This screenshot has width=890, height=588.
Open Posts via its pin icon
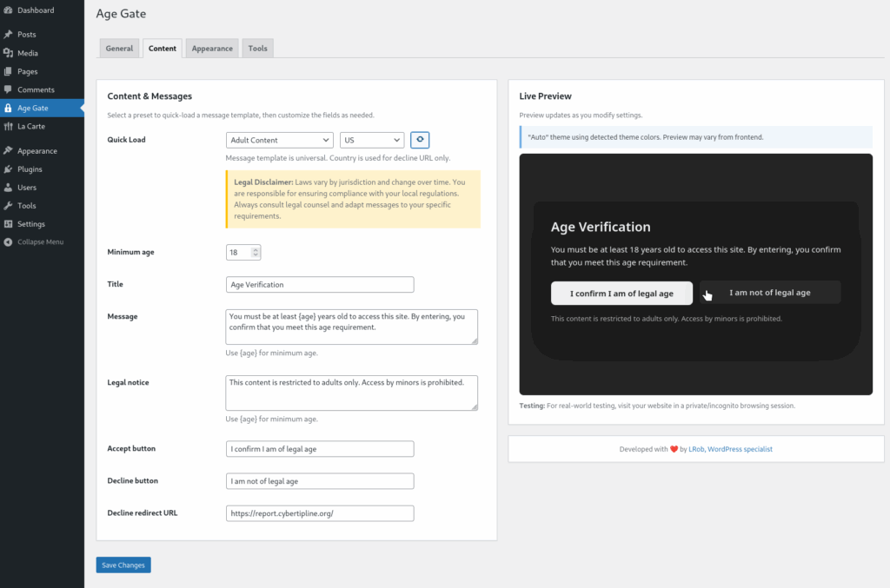[8, 35]
